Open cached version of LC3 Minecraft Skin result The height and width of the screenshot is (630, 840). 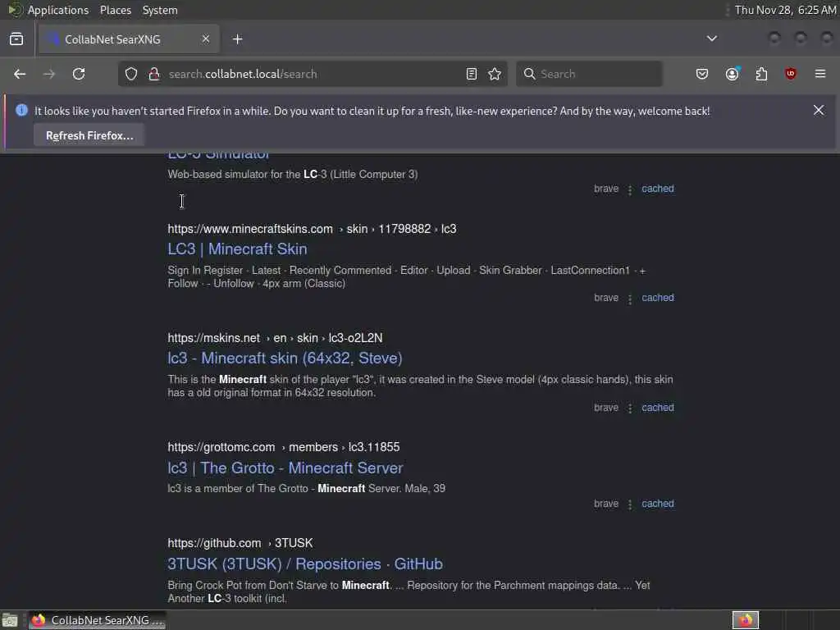pos(658,298)
